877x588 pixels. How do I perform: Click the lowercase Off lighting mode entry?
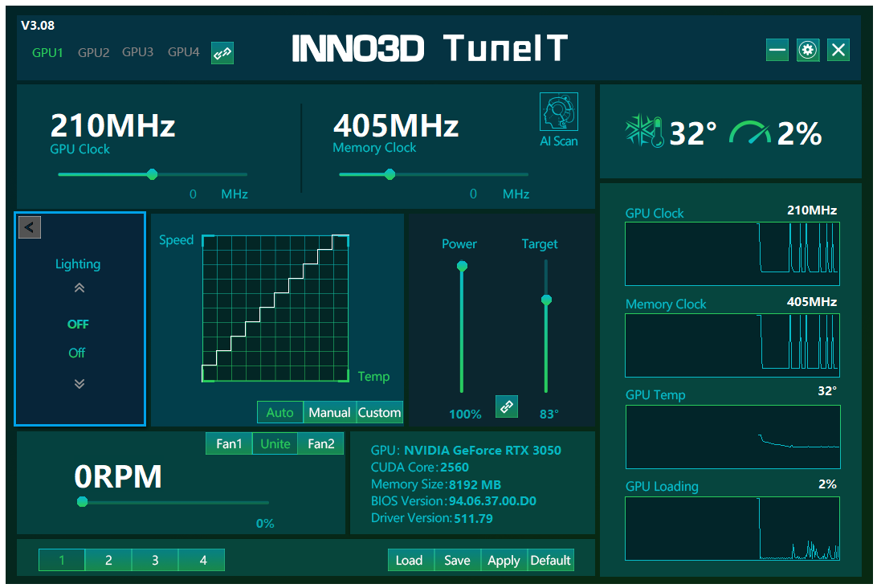click(76, 353)
